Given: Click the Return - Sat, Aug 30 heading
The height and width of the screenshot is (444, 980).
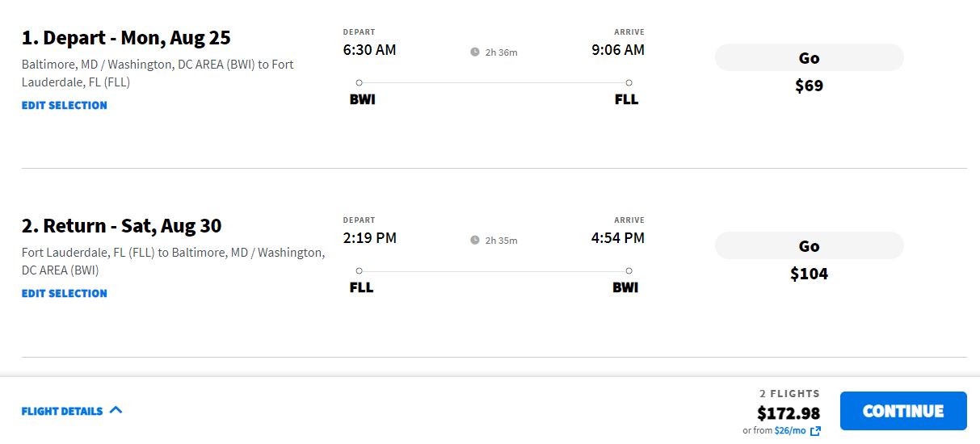Looking at the screenshot, I should point(121,226).
